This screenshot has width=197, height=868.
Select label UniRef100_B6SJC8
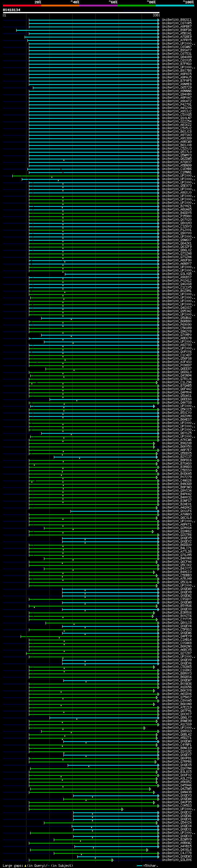coord(176,131)
